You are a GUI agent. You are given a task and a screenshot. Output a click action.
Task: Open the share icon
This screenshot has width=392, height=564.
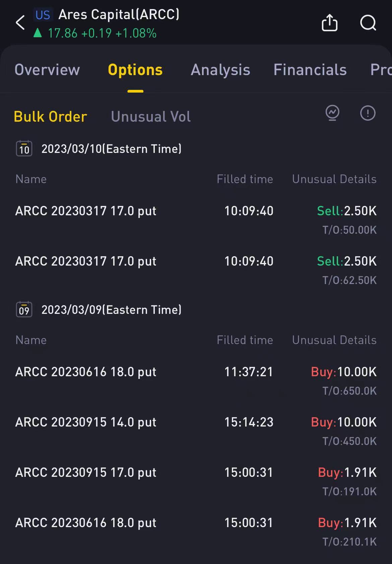(330, 23)
